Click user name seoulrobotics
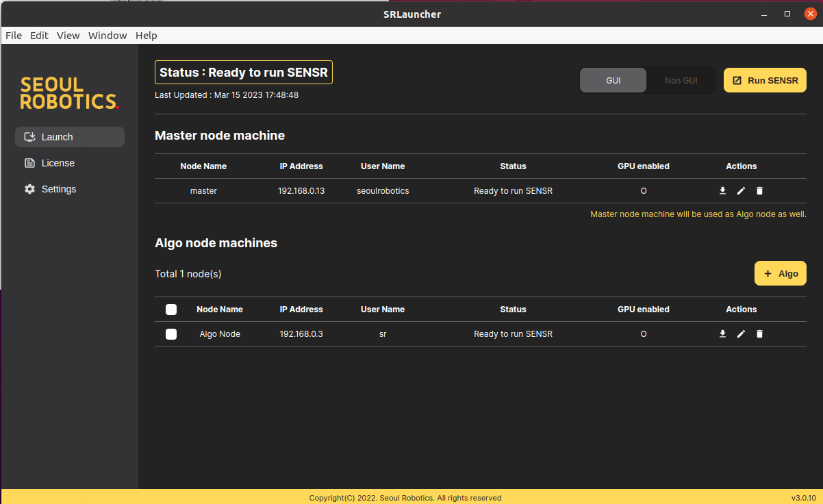Image resolution: width=823 pixels, height=504 pixels. tap(383, 191)
